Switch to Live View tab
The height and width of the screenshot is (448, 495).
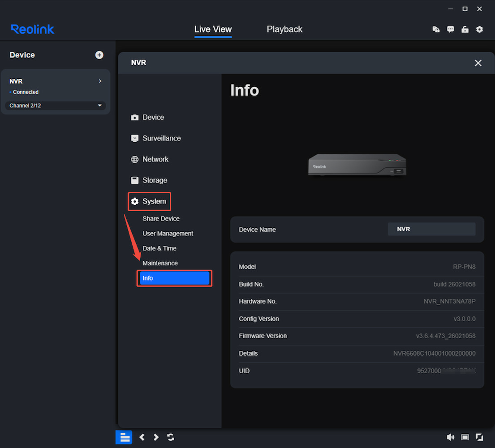213,30
